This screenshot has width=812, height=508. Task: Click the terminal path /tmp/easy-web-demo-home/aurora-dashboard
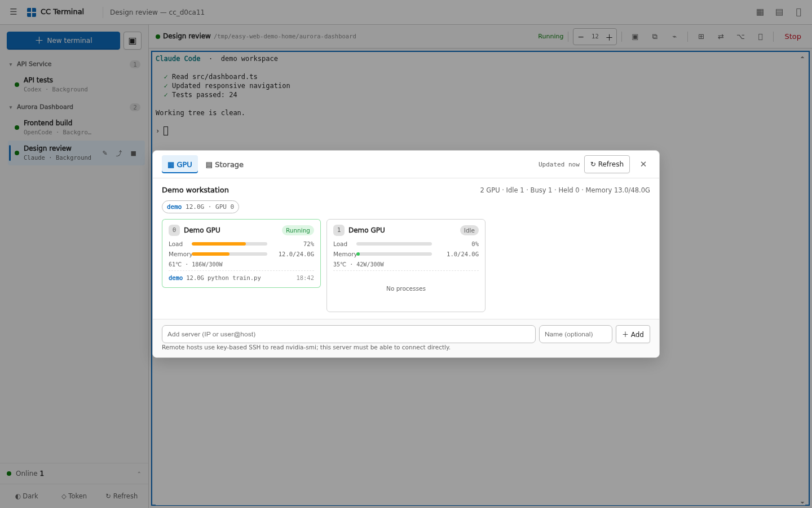(x=285, y=37)
